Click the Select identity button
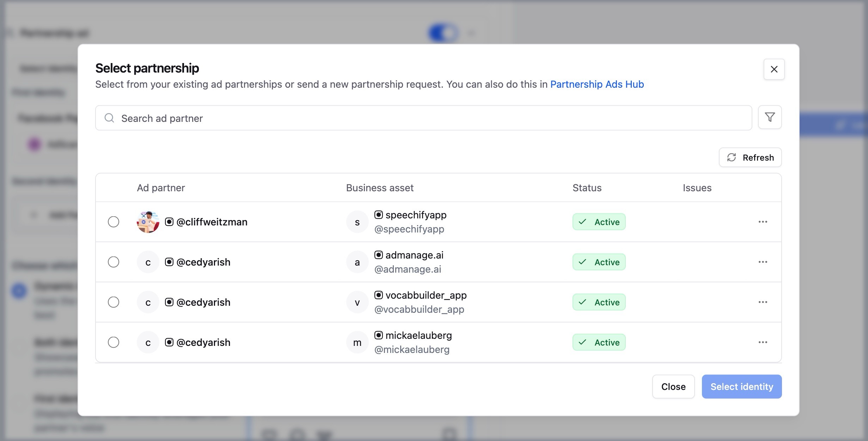The width and height of the screenshot is (868, 441). [x=741, y=386]
